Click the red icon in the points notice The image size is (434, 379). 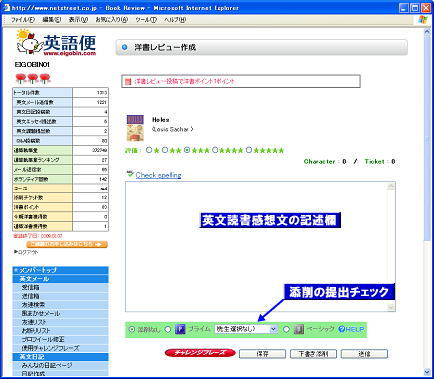click(128, 81)
